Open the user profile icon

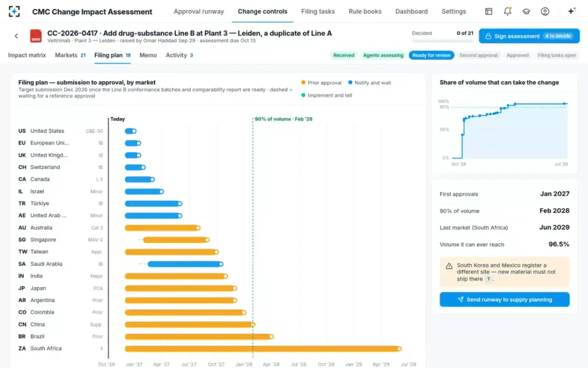coord(545,11)
